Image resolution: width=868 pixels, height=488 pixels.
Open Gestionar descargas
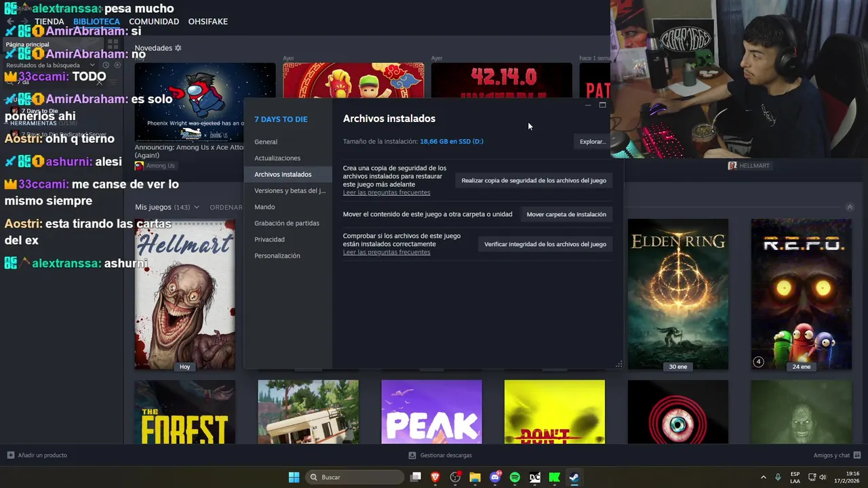coord(440,455)
